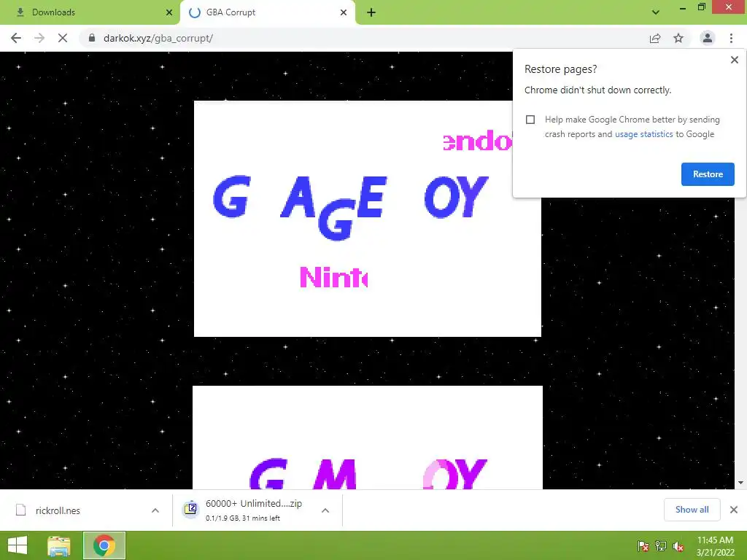Image resolution: width=747 pixels, height=560 pixels.
Task: Open the Chrome profile avatar menu
Action: (x=708, y=38)
